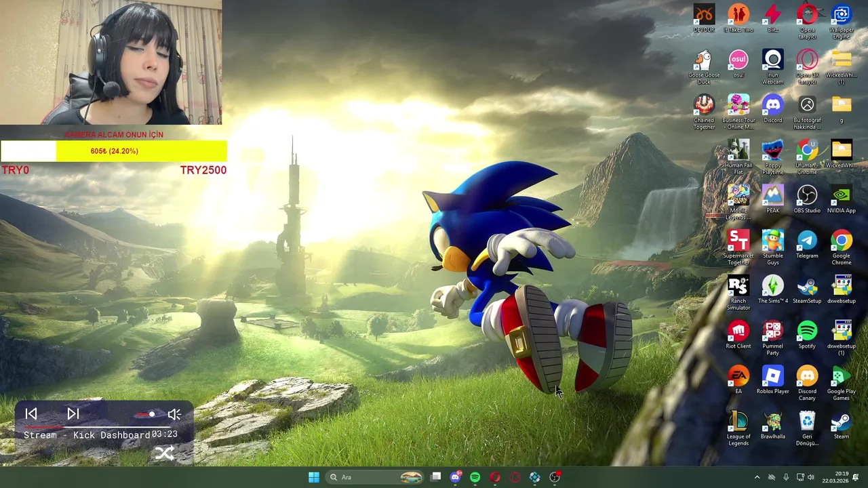
Task: Open the Iriun Webcam shortcut
Action: coord(772,67)
